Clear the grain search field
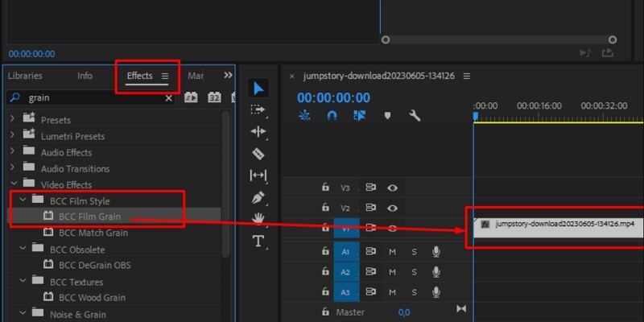Viewport: 644px width, 322px height. [x=169, y=97]
